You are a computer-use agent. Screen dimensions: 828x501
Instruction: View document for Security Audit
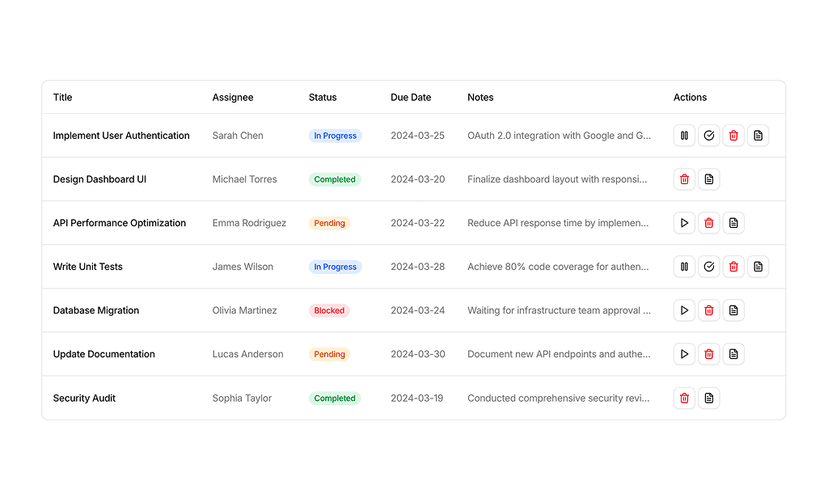point(709,398)
